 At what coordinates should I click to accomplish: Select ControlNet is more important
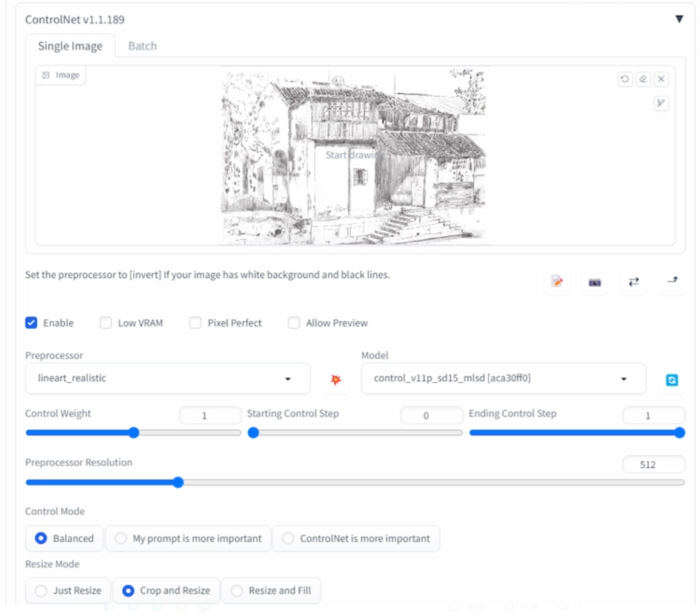(356, 538)
